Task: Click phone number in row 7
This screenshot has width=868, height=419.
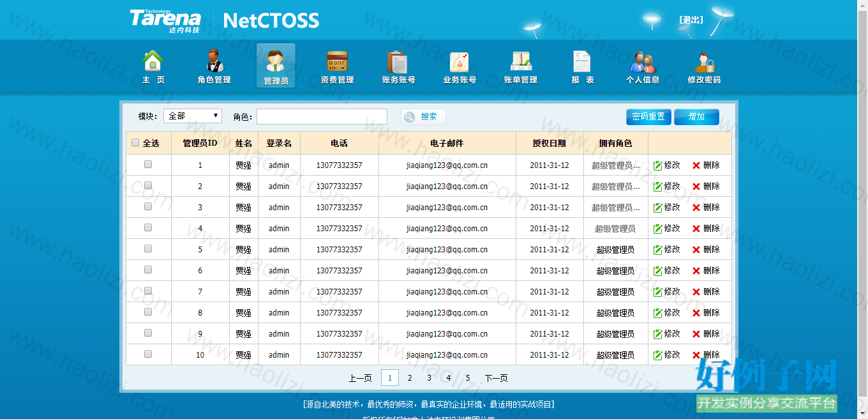Action: coord(339,292)
